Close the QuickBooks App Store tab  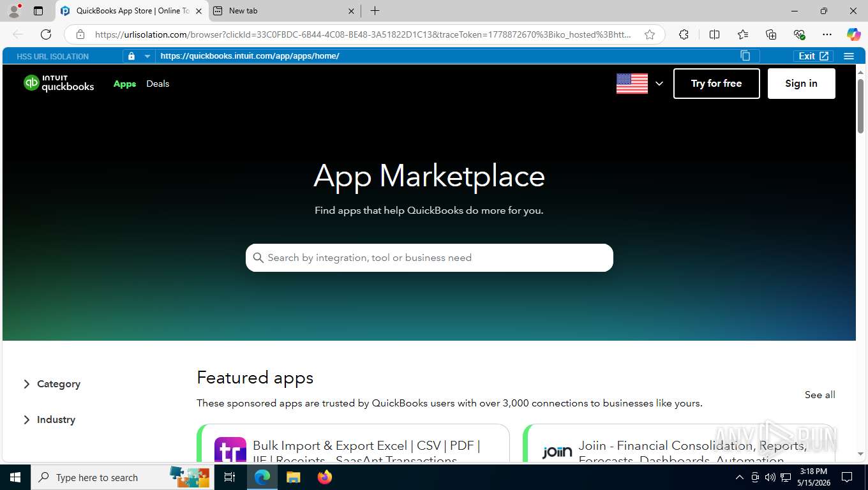(198, 11)
